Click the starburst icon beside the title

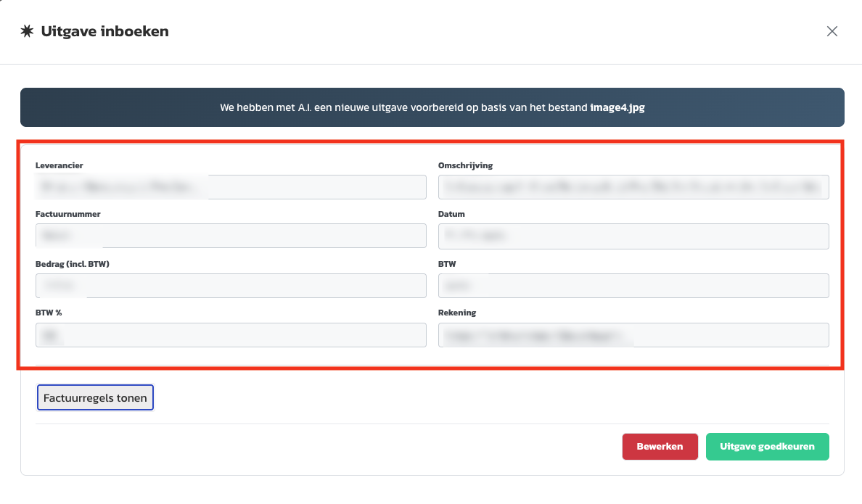pyautogui.click(x=27, y=31)
